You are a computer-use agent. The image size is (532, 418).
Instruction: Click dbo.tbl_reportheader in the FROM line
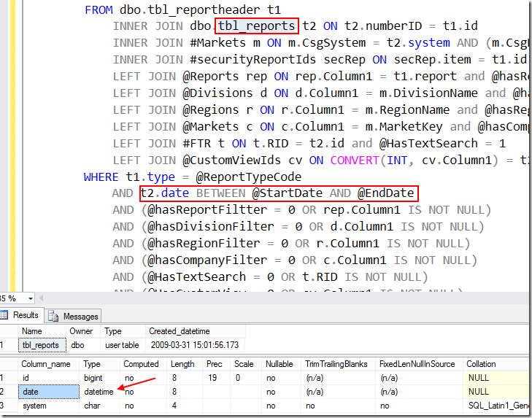coord(190,9)
